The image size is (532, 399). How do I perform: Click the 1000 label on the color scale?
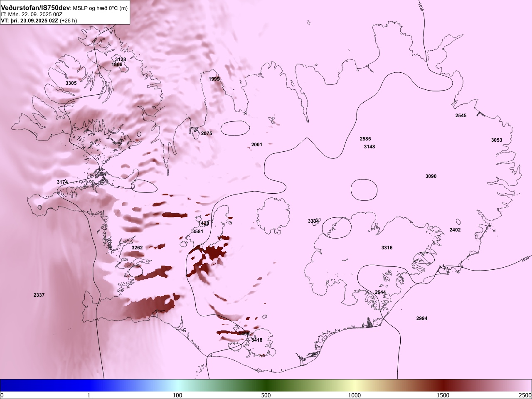(355, 395)
